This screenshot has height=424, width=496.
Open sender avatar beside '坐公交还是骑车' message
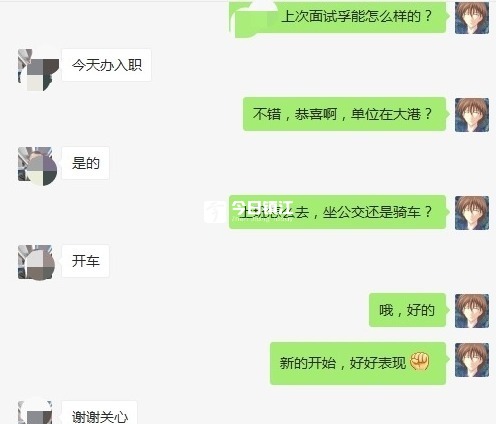[472, 213]
